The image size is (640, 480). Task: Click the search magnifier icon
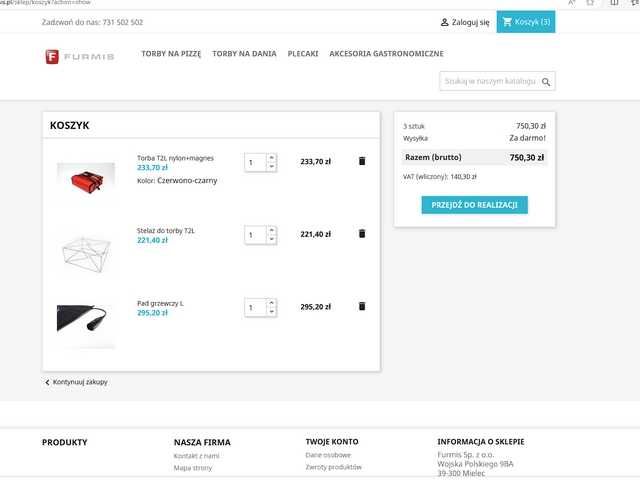[546, 81]
